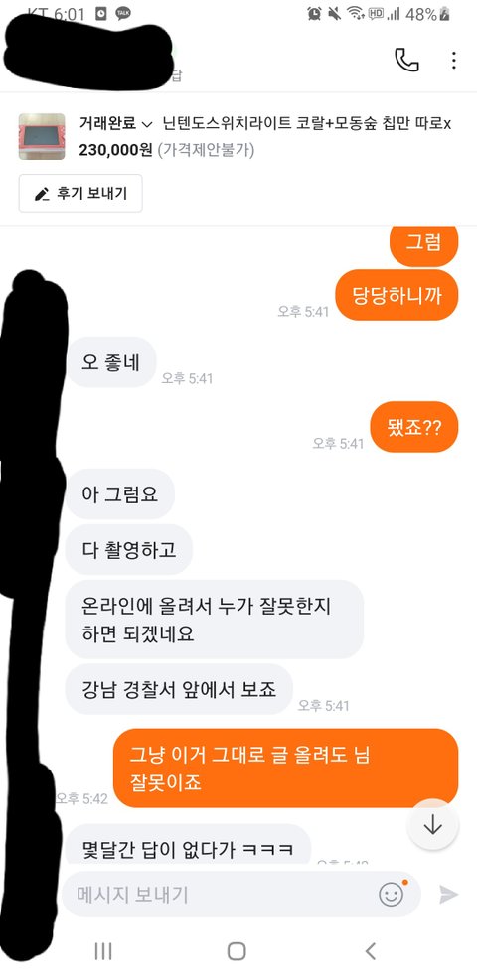477x980 pixels.
Task: Tap the 230,000원 price text
Action: (x=116, y=150)
